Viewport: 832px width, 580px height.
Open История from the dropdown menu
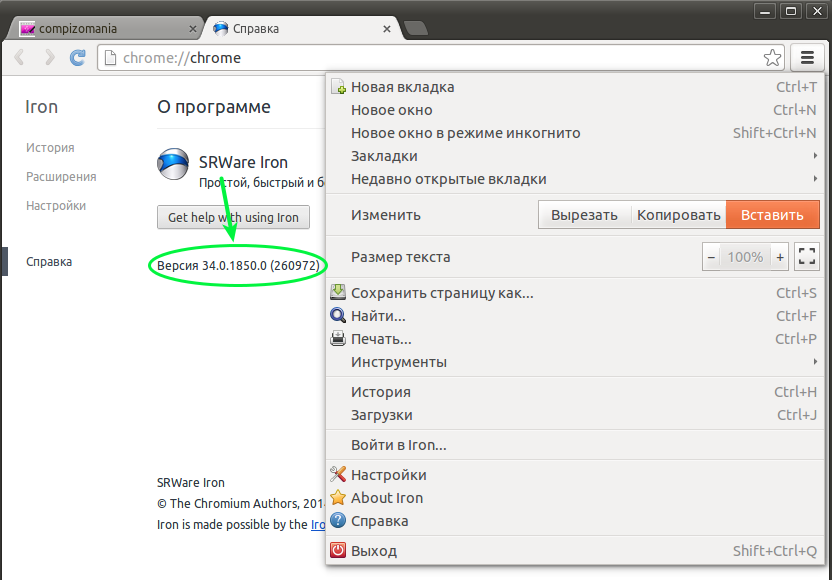pos(575,392)
